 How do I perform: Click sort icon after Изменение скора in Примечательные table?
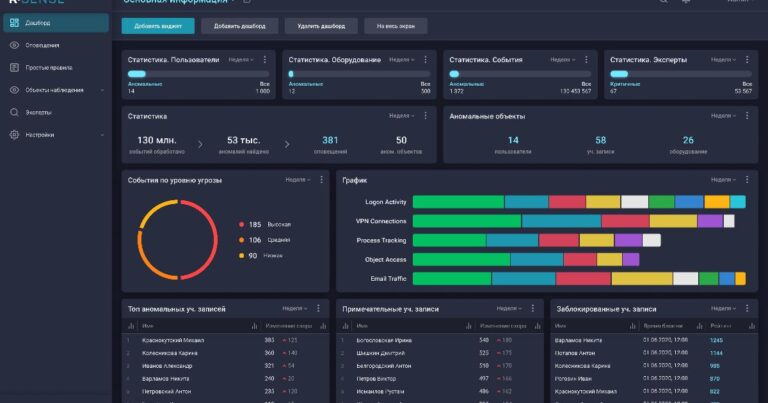click(x=537, y=326)
